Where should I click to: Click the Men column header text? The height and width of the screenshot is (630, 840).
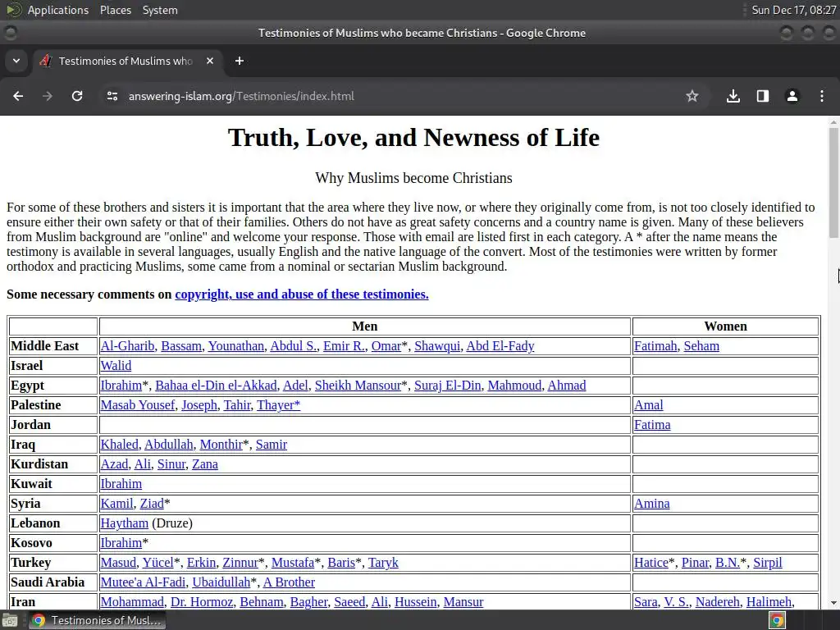point(365,326)
